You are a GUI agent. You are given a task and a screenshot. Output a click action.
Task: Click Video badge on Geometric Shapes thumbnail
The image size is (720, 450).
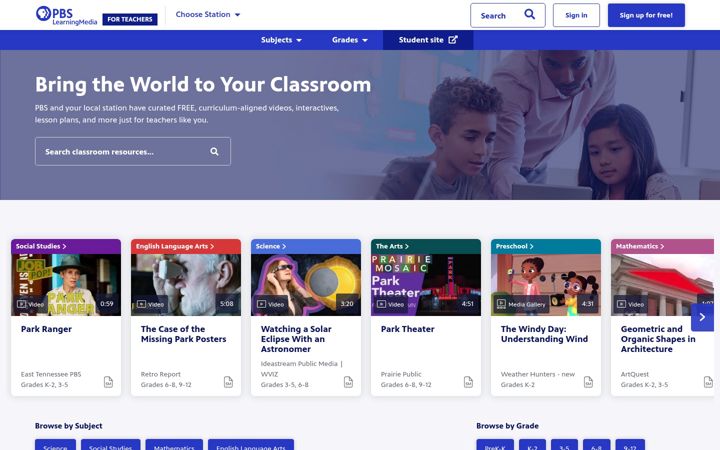(631, 304)
